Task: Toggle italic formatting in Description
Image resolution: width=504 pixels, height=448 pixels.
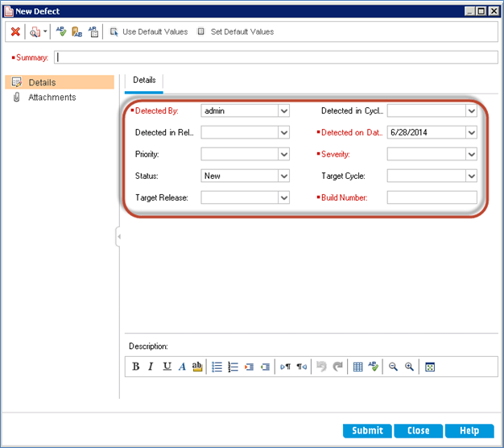Action: point(151,367)
